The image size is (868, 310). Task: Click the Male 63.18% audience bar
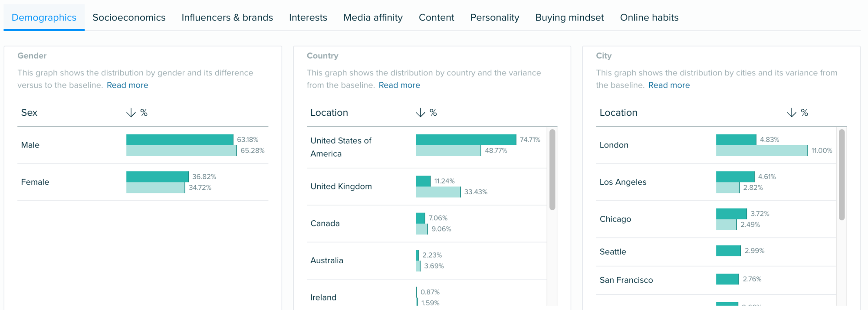pyautogui.click(x=180, y=140)
